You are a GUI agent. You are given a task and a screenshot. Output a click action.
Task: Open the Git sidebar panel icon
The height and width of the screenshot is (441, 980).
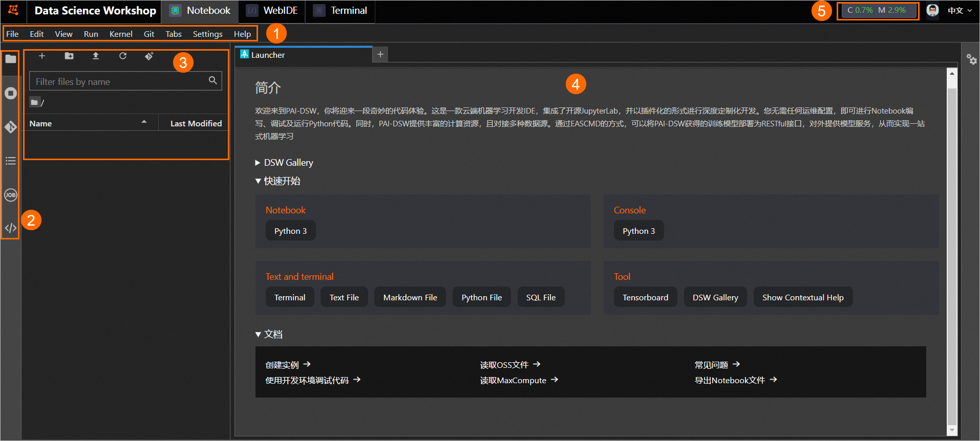point(11,127)
